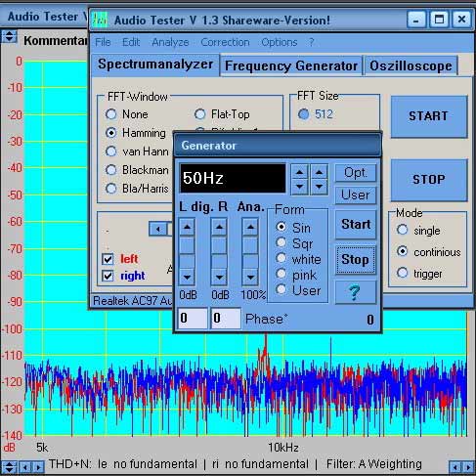Screen dimensions: 476x476
Task: Click the Generator Start button
Action: (x=356, y=225)
